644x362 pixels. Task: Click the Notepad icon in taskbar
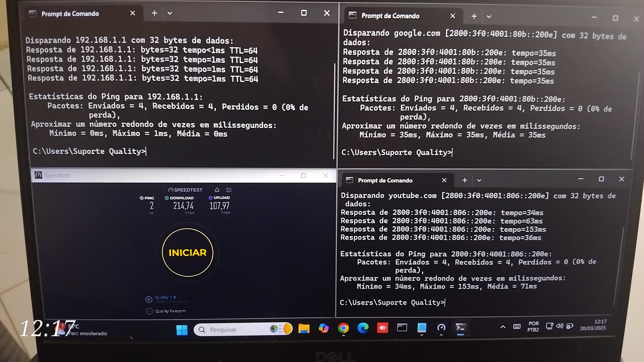pyautogui.click(x=422, y=328)
